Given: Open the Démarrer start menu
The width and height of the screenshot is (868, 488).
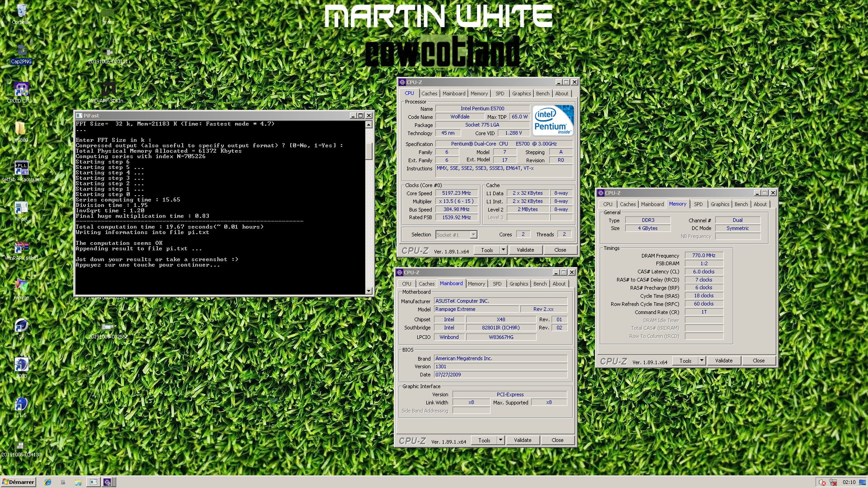Looking at the screenshot, I should click(x=19, y=482).
